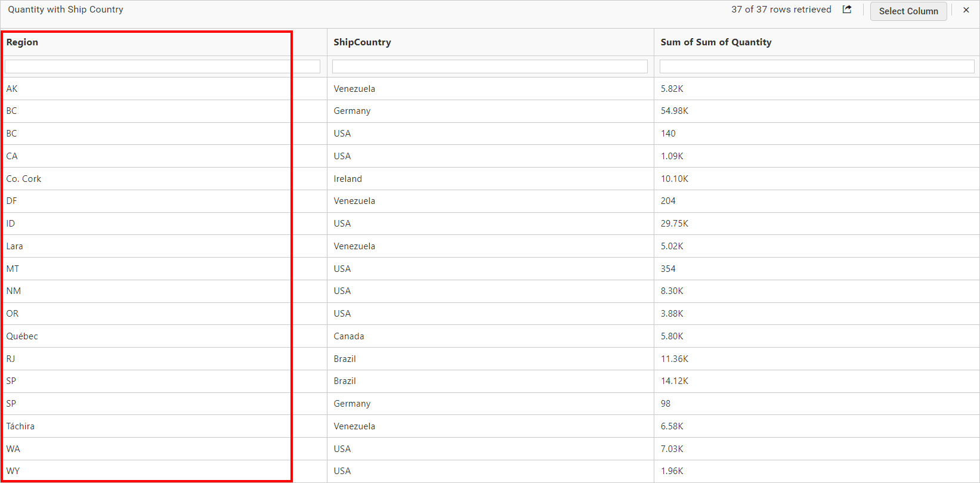
Task: Sort by the ShipCountry column header
Action: pos(362,42)
